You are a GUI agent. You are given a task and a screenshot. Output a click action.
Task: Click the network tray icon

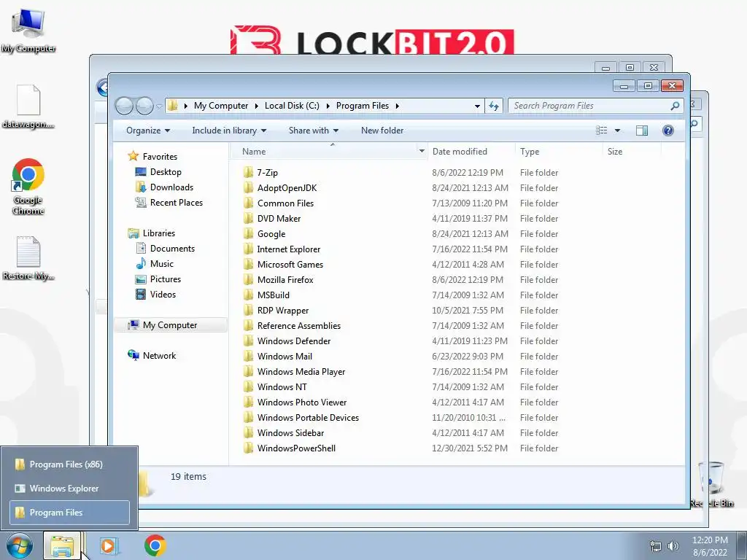(656, 546)
